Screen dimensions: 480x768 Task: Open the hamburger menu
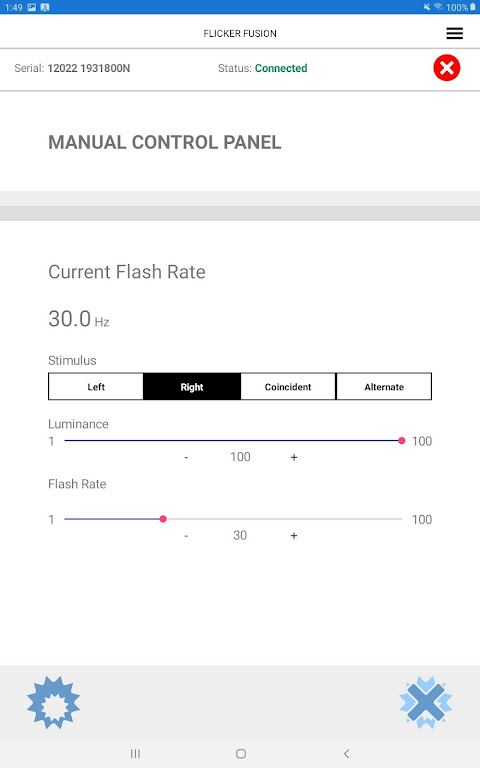pyautogui.click(x=455, y=33)
